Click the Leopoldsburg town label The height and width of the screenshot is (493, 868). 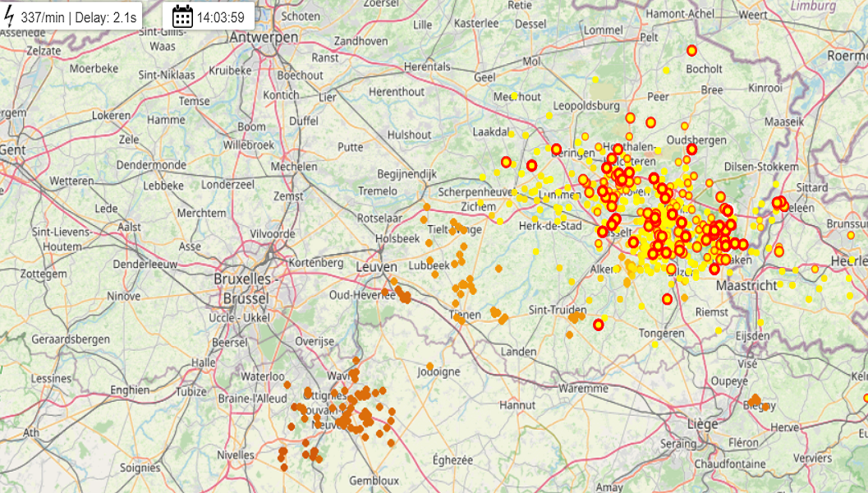tap(586, 106)
